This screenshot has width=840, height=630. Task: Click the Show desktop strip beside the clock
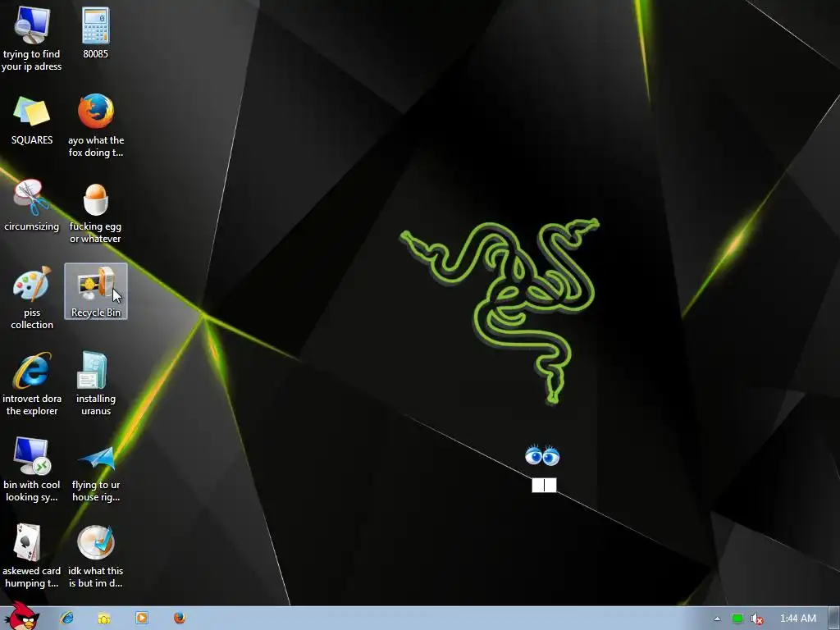834,619
